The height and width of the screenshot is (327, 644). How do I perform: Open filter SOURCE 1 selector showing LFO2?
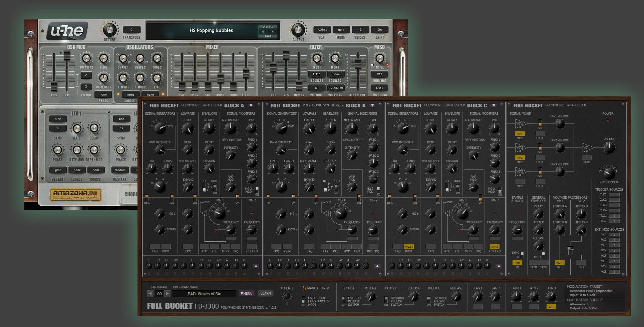[316, 74]
